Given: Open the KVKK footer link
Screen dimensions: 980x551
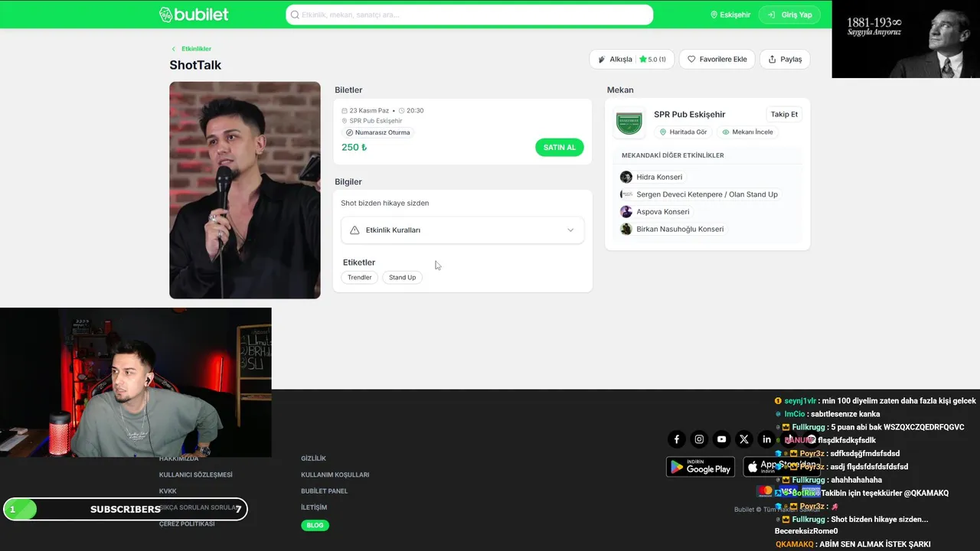Looking at the screenshot, I should click(x=168, y=491).
